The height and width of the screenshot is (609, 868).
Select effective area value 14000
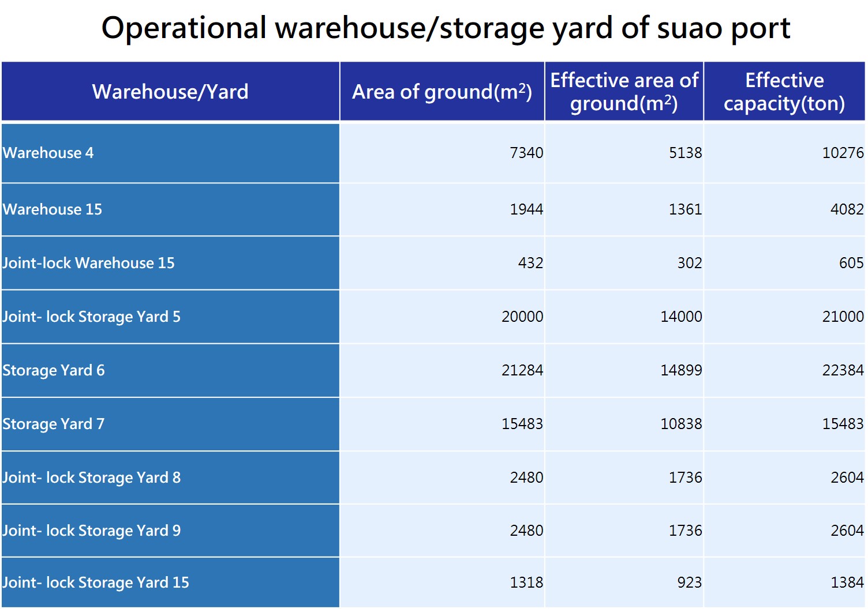click(682, 317)
